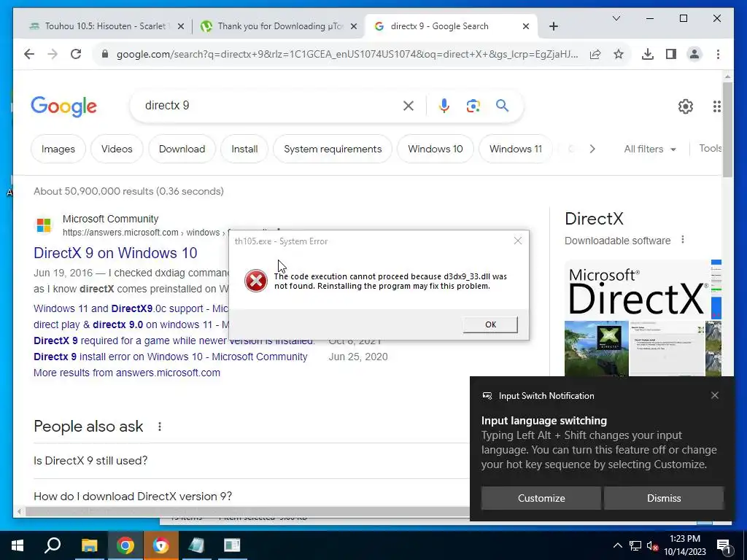
Task: Open Action Center notifications icon
Action: (723, 545)
